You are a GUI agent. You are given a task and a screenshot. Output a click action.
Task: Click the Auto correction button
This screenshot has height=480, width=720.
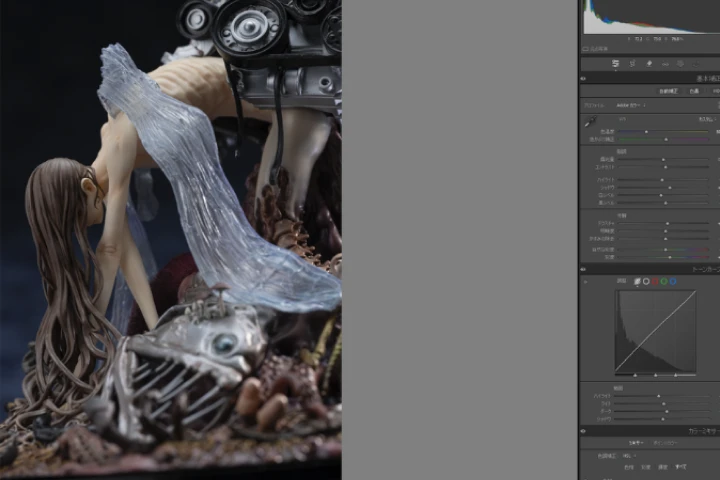click(x=668, y=91)
